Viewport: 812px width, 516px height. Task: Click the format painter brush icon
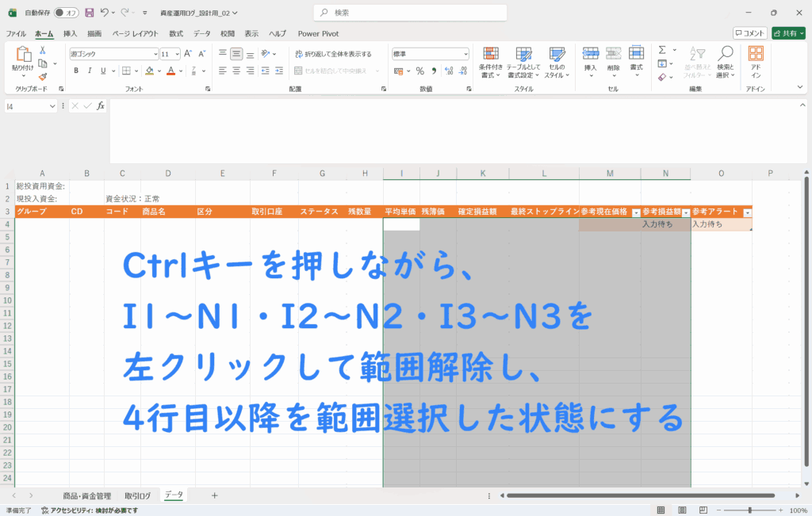coord(43,77)
